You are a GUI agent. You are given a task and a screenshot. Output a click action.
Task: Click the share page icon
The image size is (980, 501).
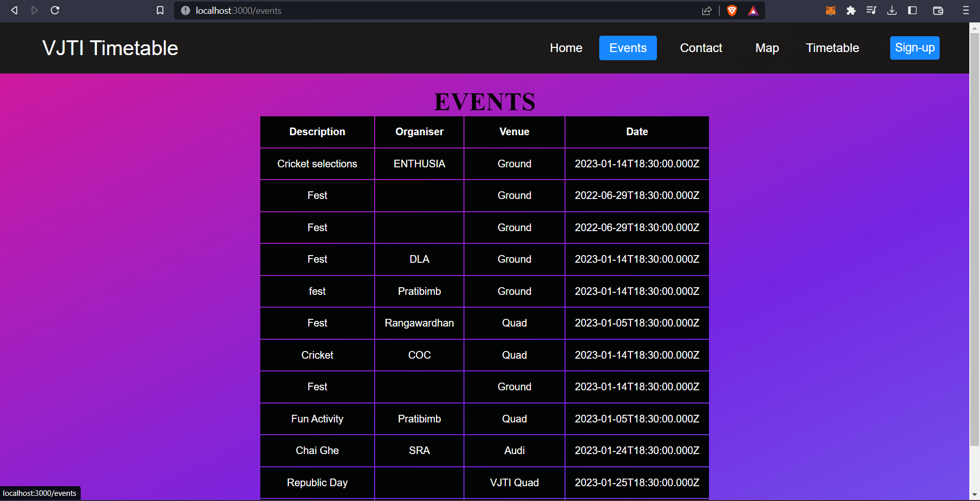pyautogui.click(x=707, y=11)
